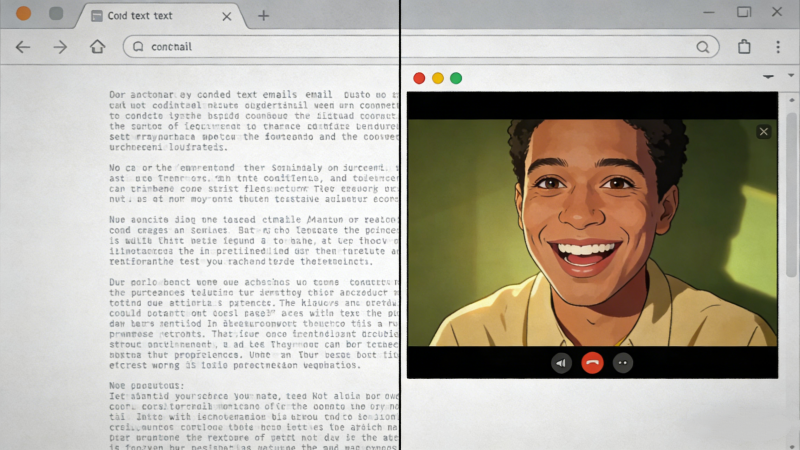Image resolution: width=800 pixels, height=450 pixels.
Task: End the video call with red button
Action: click(592, 363)
